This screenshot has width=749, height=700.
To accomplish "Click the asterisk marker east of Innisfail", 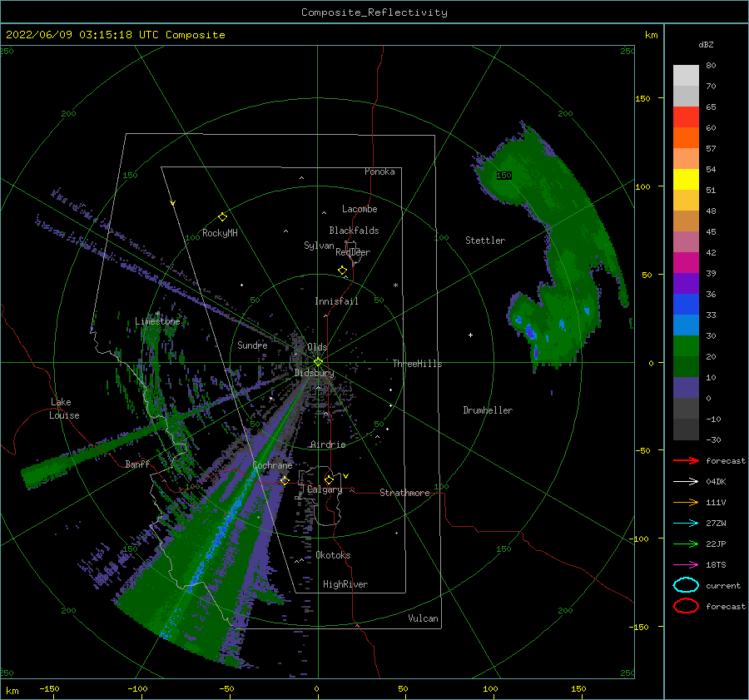I will [395, 285].
